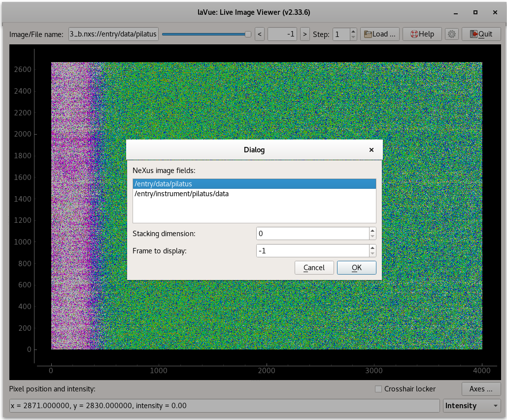Expand the Intensity dropdown

click(472, 406)
